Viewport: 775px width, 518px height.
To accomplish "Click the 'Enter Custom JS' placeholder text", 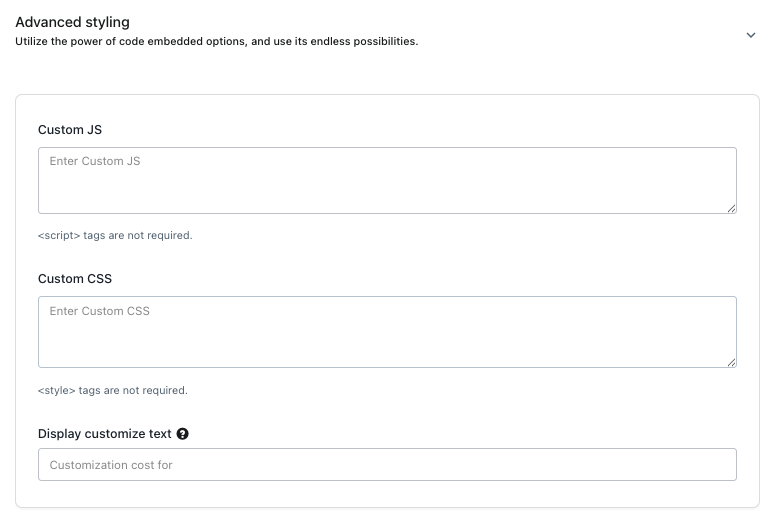I will [x=95, y=161].
